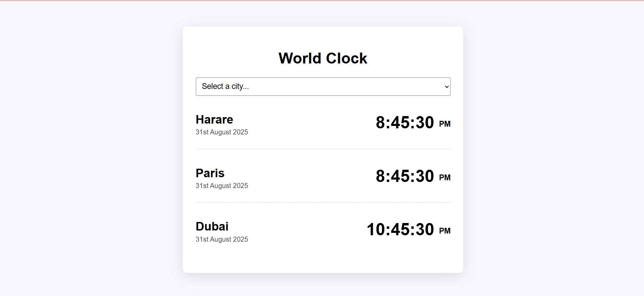Image resolution: width=644 pixels, height=296 pixels.
Task: Click the Paris city label
Action: click(x=210, y=173)
